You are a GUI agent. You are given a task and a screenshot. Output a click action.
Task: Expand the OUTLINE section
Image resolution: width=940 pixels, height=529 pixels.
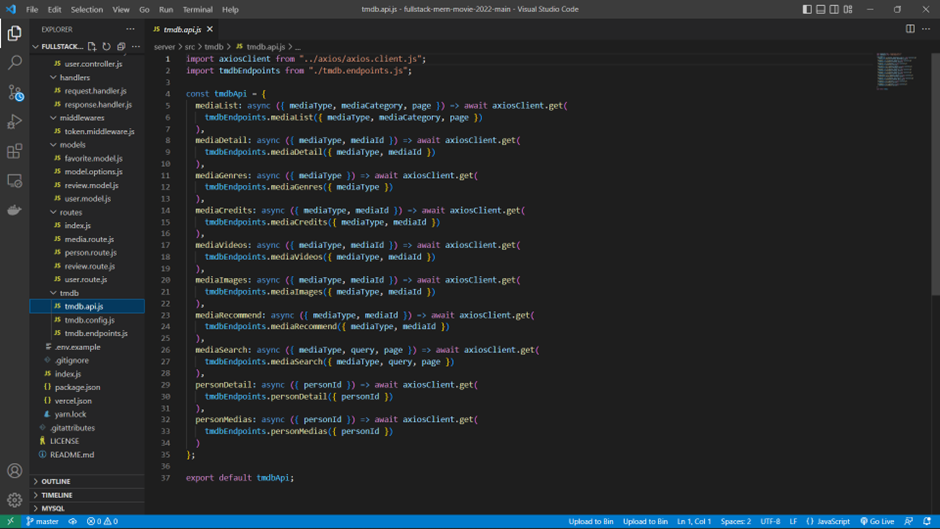pyautogui.click(x=87, y=481)
